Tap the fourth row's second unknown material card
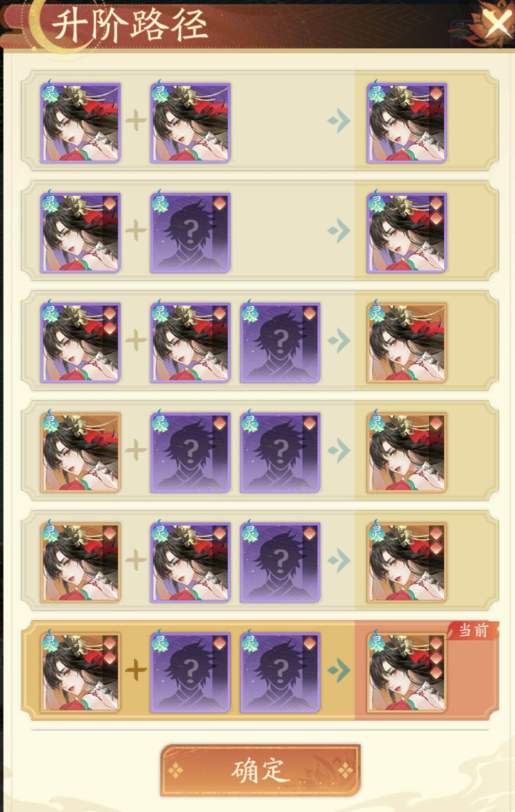The image size is (515, 812). (x=280, y=452)
